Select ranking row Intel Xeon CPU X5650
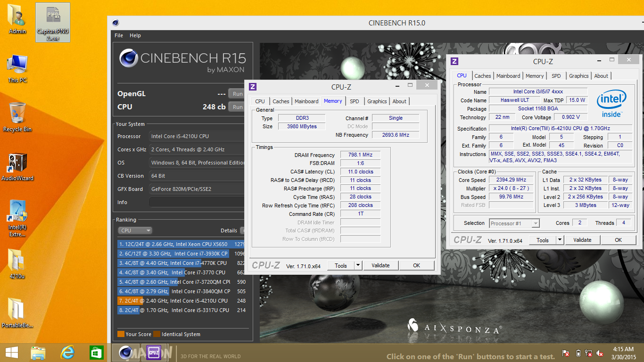Image resolution: width=644 pixels, height=362 pixels. click(x=182, y=244)
